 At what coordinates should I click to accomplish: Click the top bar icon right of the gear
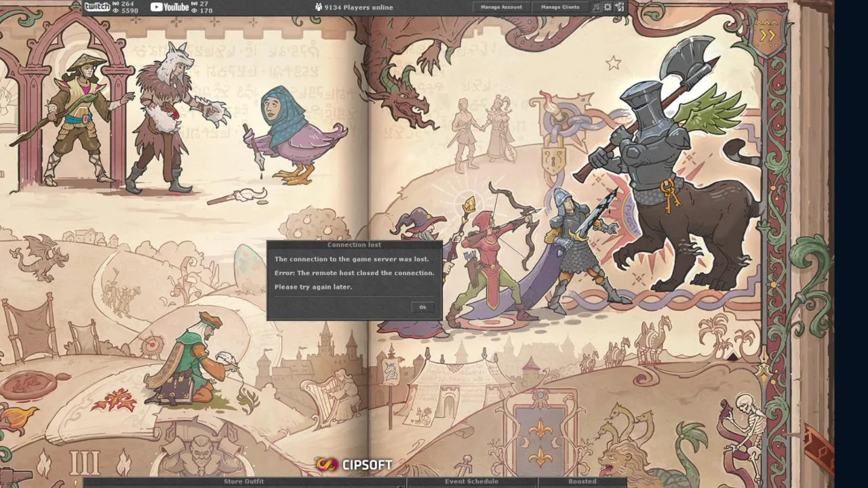(619, 7)
